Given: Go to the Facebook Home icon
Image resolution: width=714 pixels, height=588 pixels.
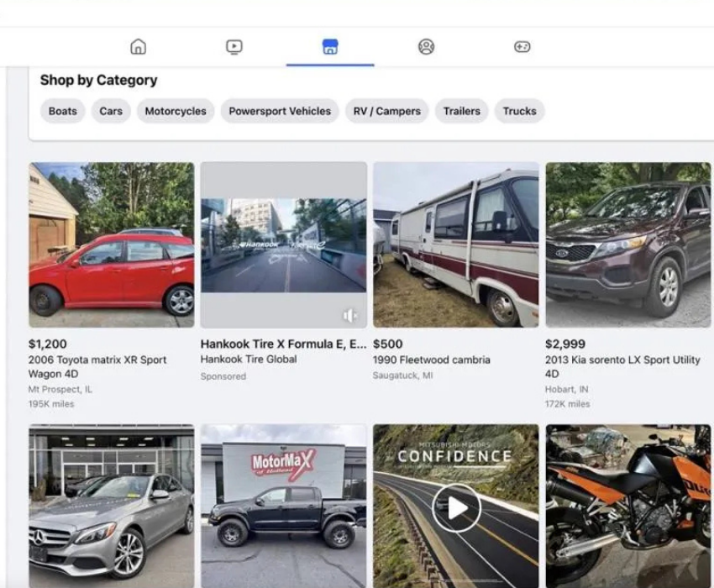Looking at the screenshot, I should [139, 47].
